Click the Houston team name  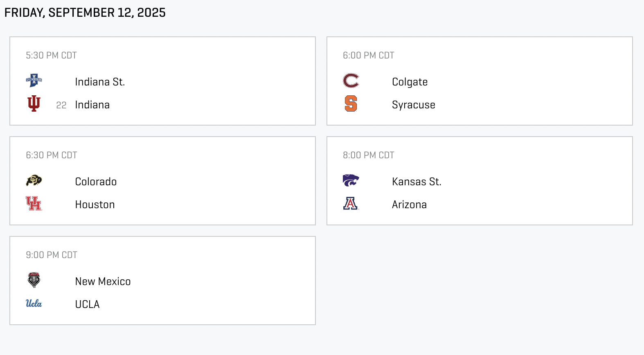(x=95, y=204)
